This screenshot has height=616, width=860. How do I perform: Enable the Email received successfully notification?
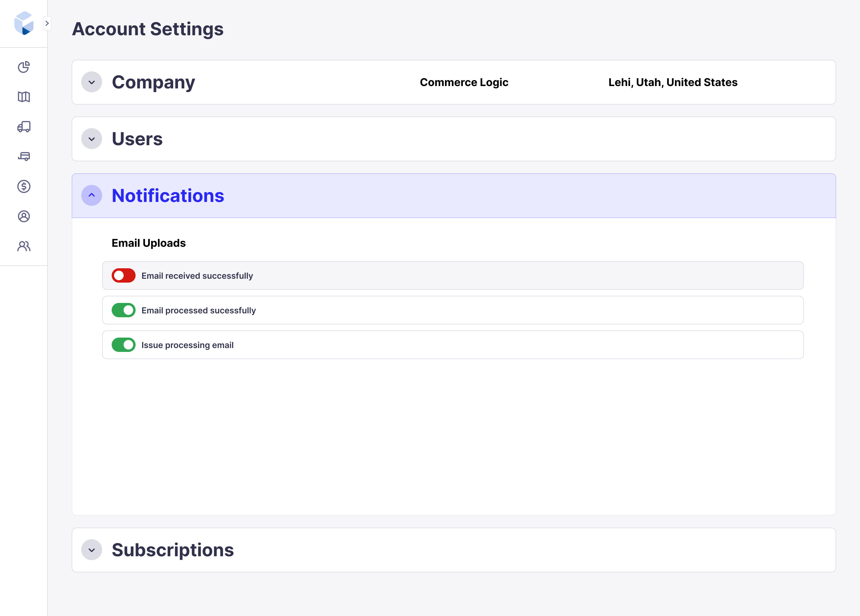(123, 275)
